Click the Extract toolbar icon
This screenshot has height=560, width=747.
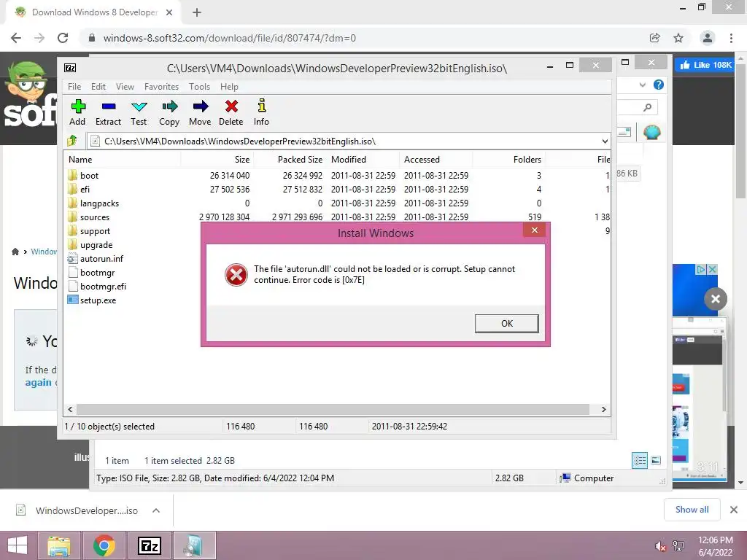(x=108, y=112)
